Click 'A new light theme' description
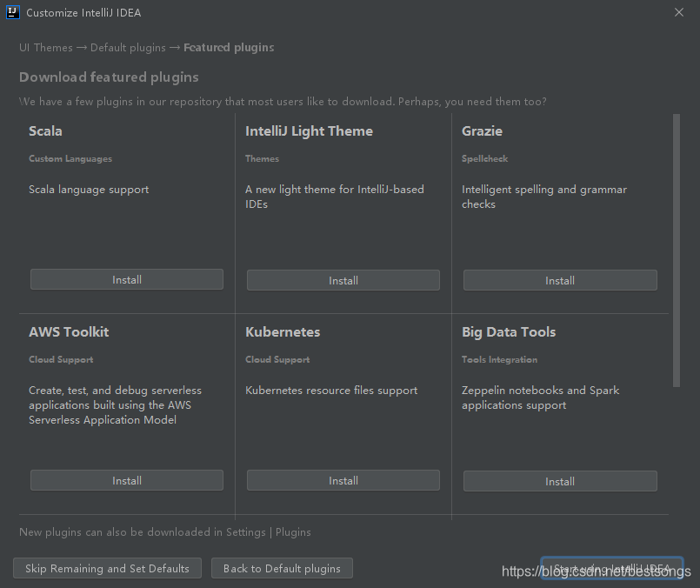Screen dimensions: 700x588 [335, 197]
